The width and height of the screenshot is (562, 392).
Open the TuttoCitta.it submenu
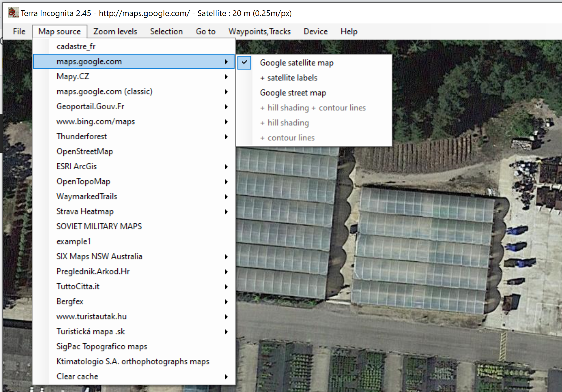(x=134, y=286)
